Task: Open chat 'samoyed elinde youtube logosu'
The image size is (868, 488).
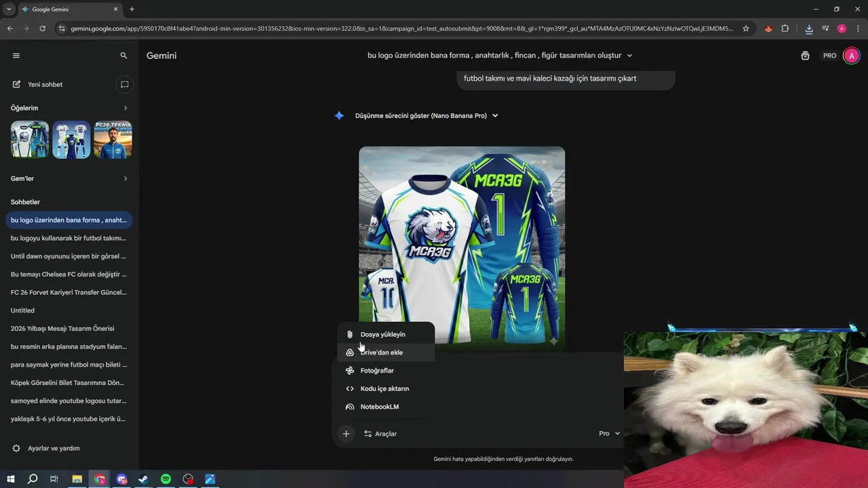Action: [68, 401]
